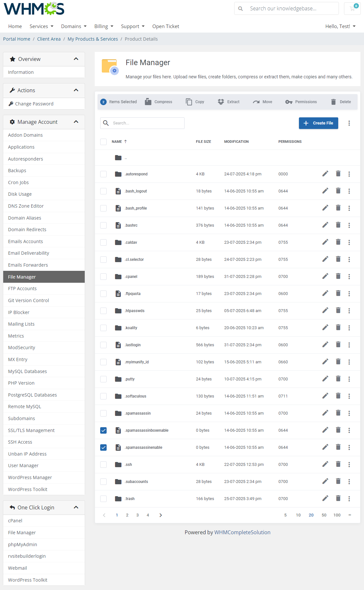Screen dimensions: 364x590
Task: Open the more options menu for .ssh
Action: [349, 465]
